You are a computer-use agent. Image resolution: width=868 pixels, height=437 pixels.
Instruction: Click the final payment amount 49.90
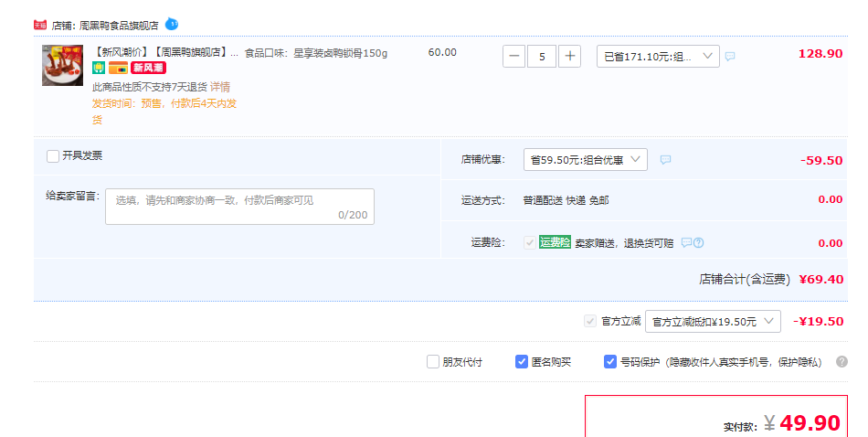(810, 422)
